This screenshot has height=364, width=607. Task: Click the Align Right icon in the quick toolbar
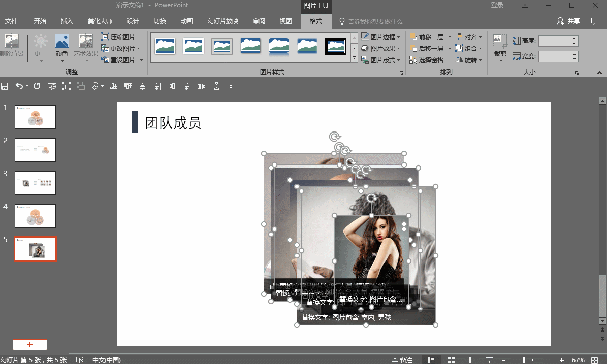pos(157,86)
